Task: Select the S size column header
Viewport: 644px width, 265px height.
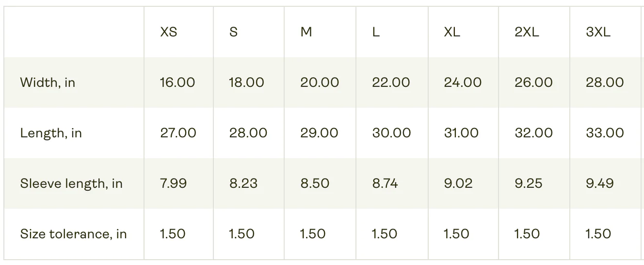Action: point(233,32)
